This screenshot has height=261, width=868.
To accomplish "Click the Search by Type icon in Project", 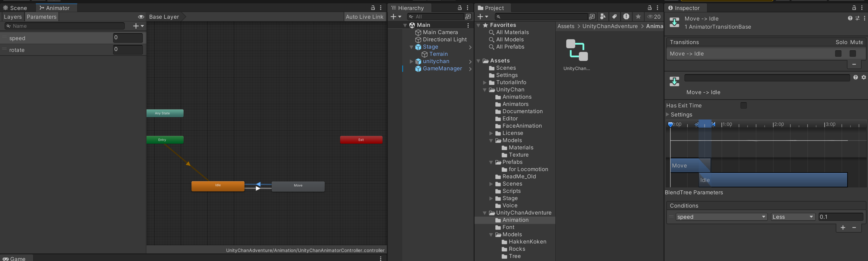I will tap(603, 17).
